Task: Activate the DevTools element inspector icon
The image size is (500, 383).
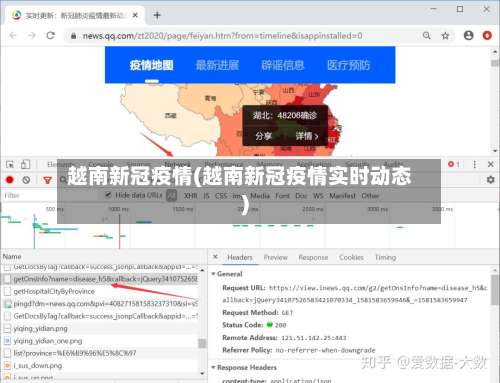Action: tap(10, 164)
